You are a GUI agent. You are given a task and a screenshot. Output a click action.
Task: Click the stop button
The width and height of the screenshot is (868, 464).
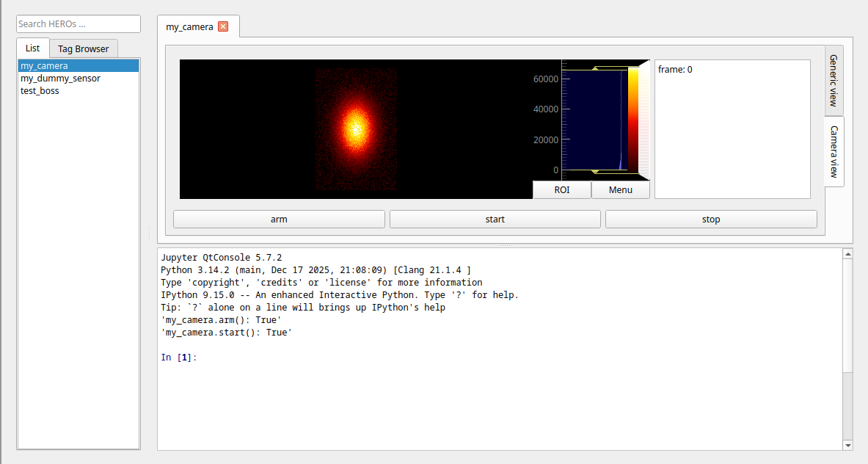pos(711,220)
